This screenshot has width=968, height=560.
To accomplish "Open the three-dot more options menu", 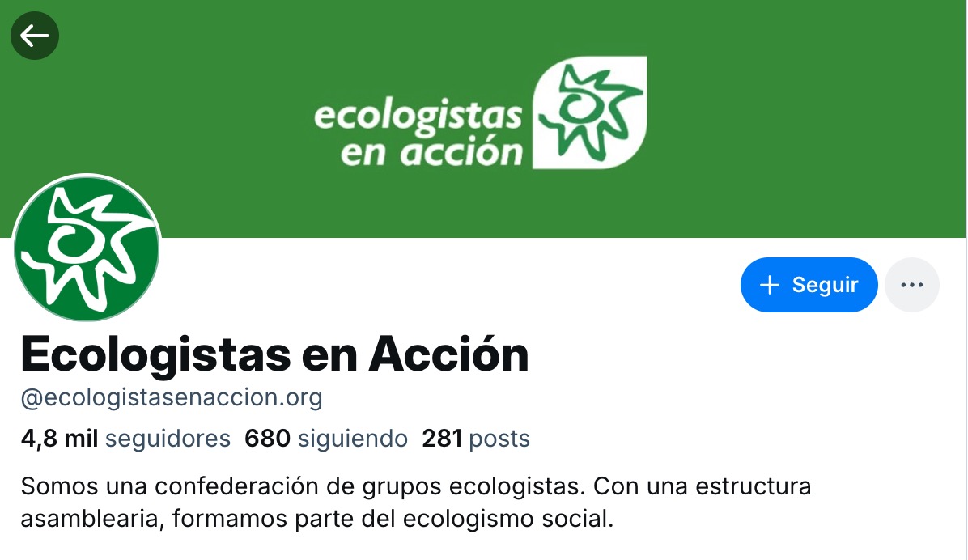I will click(x=912, y=285).
